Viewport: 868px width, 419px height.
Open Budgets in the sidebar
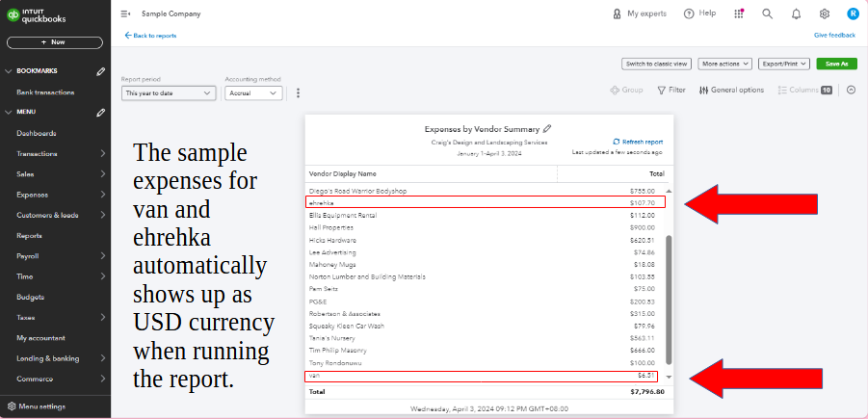(31, 298)
